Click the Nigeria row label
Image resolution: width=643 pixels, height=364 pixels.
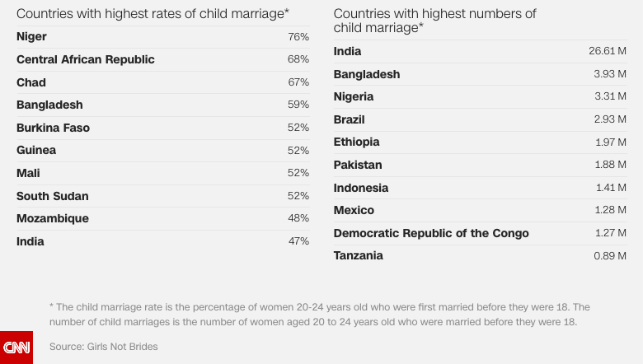[x=353, y=97]
